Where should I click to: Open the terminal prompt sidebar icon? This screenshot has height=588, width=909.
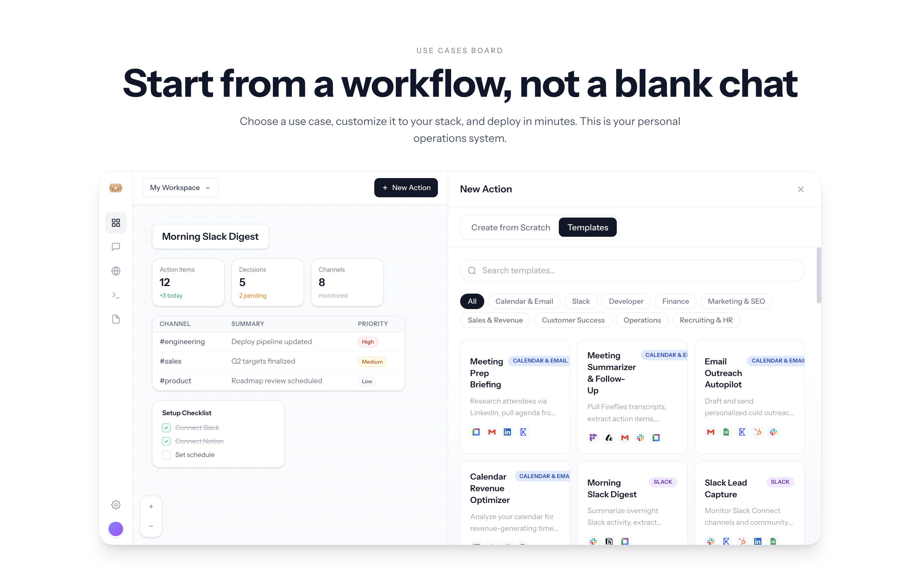click(x=116, y=295)
